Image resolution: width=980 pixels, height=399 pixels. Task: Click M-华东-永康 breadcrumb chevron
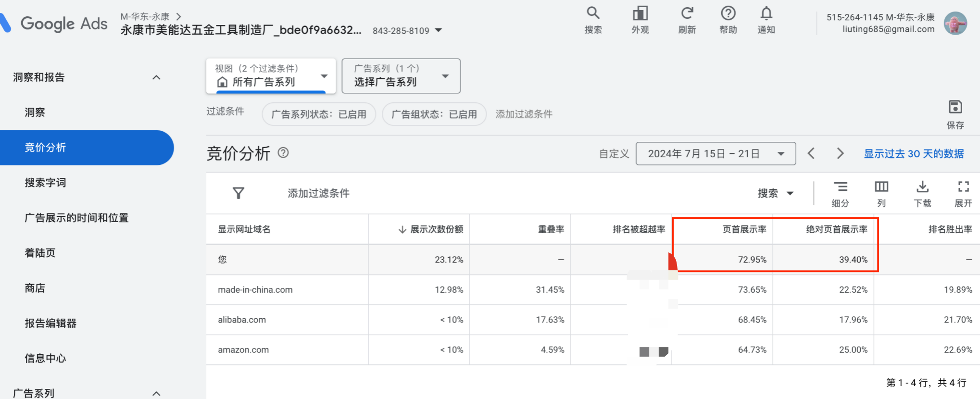(178, 16)
